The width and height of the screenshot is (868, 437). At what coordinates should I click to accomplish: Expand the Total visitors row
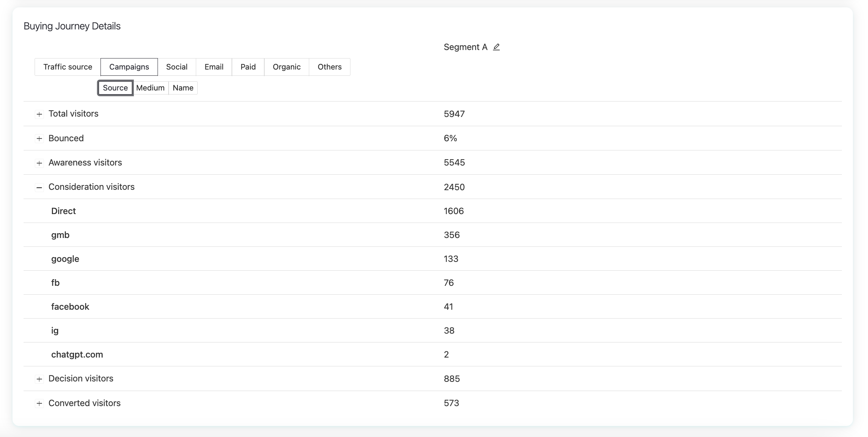pos(39,114)
